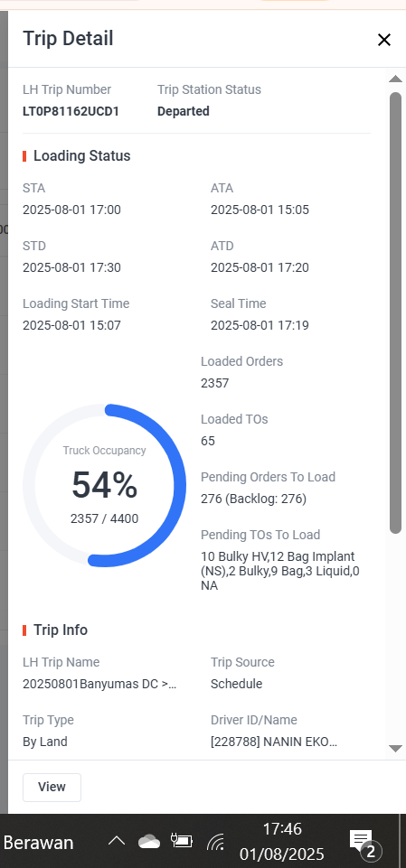
Task: Click the Truck Occupancy 54% progress ring
Action: 105,485
